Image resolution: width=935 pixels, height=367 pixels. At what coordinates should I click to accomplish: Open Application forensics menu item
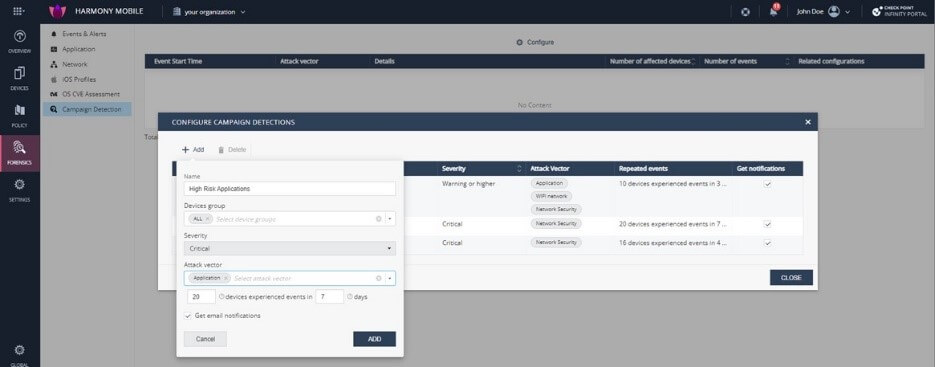coord(79,49)
